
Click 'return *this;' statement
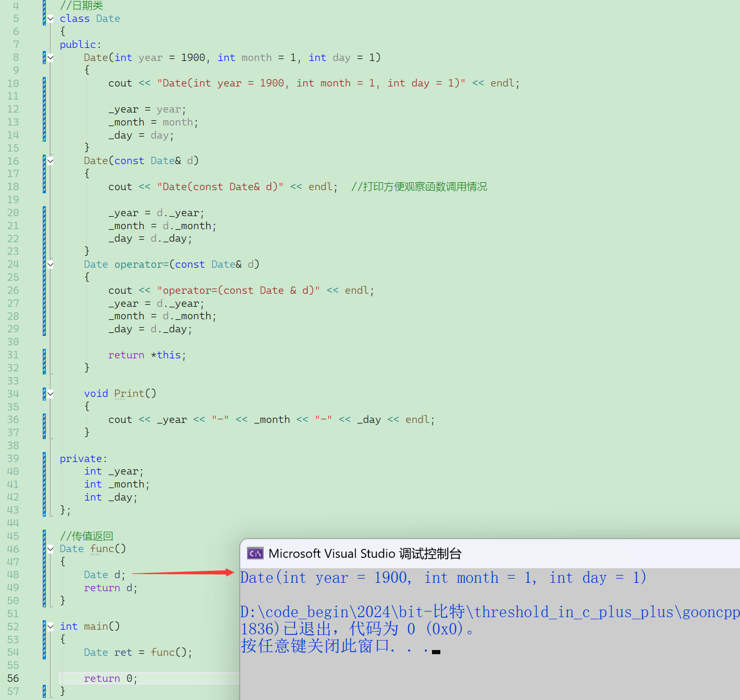click(x=147, y=355)
